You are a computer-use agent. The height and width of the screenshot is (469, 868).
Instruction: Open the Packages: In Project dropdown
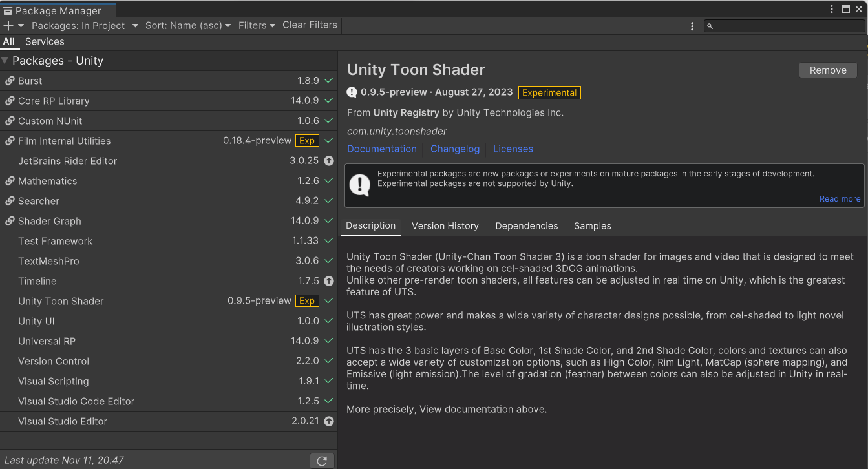[x=85, y=26]
